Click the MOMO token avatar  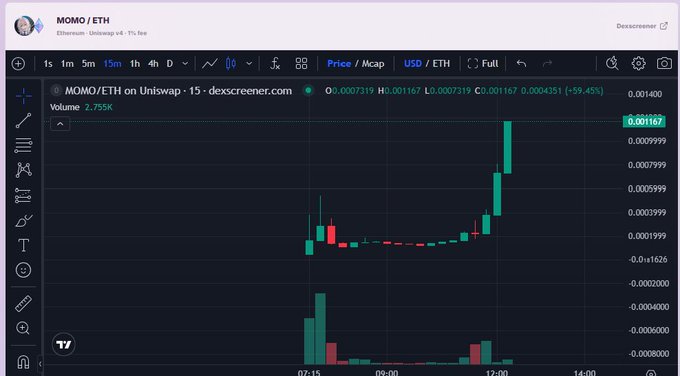click(x=24, y=26)
